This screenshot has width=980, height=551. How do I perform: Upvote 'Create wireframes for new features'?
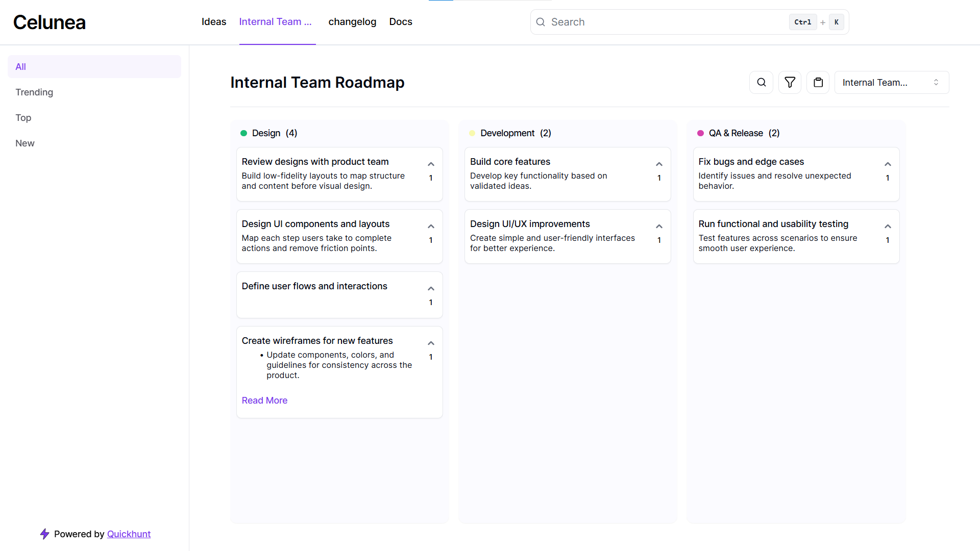pyautogui.click(x=431, y=343)
